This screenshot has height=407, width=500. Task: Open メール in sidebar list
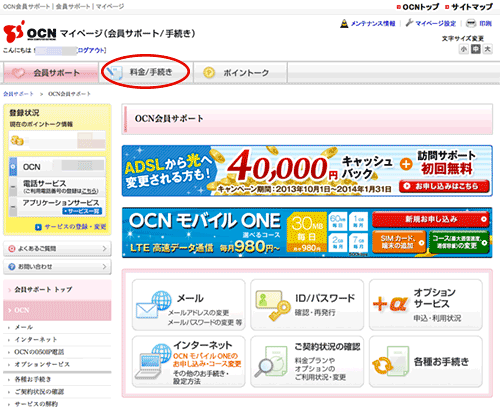click(x=24, y=327)
